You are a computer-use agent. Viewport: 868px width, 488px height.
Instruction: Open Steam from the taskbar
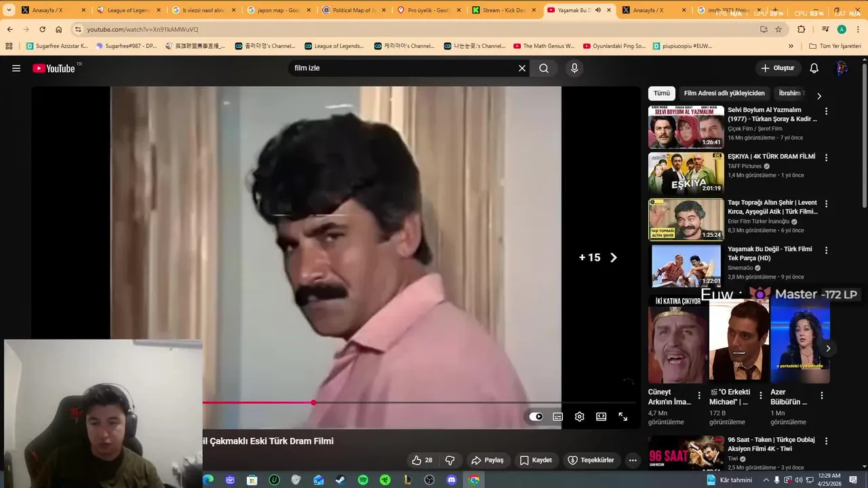[x=340, y=480]
